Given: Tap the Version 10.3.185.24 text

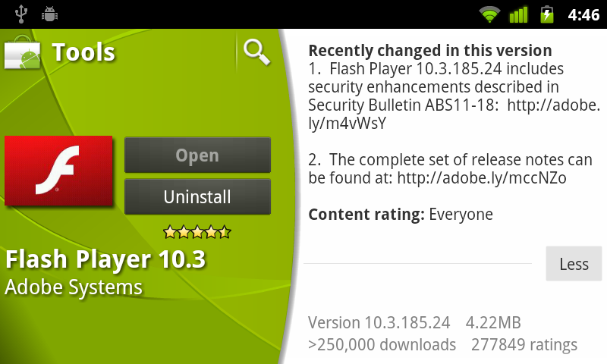Looking at the screenshot, I should tap(379, 322).
